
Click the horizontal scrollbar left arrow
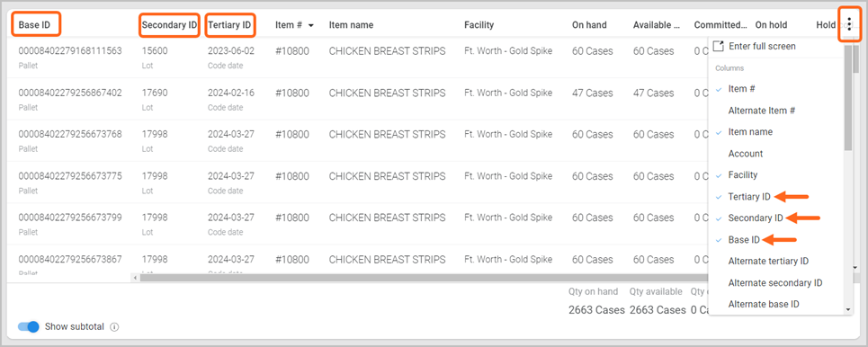[135, 277]
